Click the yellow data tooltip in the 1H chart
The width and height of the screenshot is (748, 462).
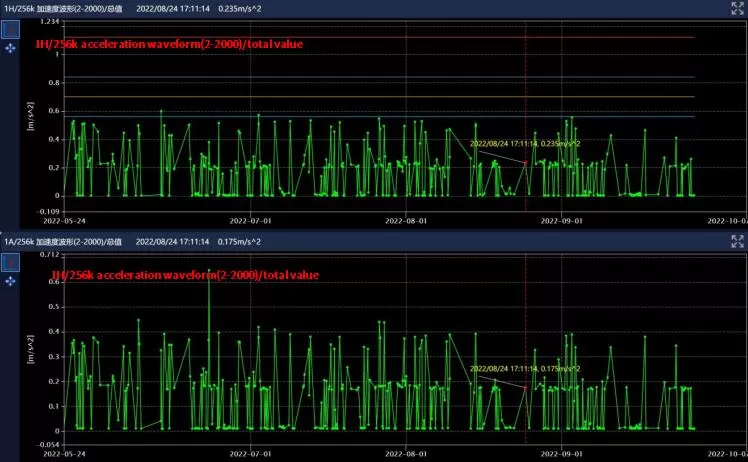pos(525,144)
